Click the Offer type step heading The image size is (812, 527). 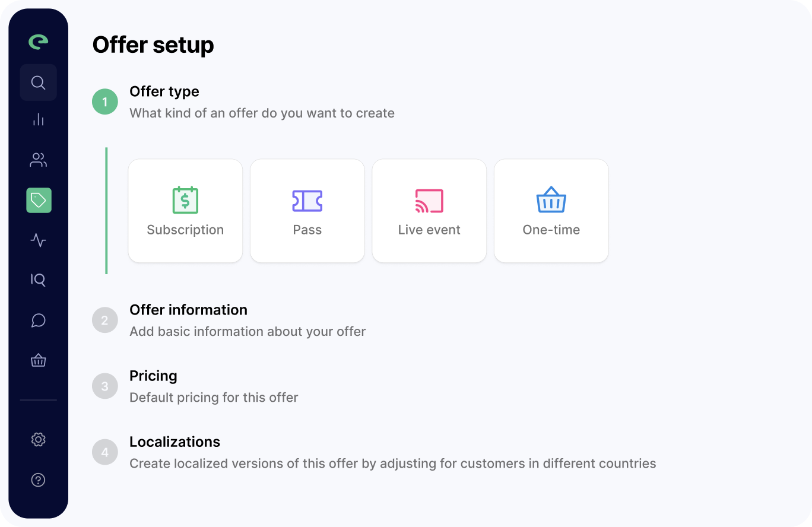point(164,92)
